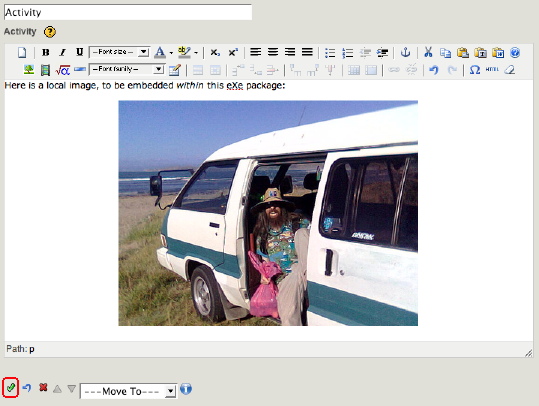Image resolution: width=539 pixels, height=406 pixels.
Task: Insert an image with picture icon
Action: coord(29,70)
